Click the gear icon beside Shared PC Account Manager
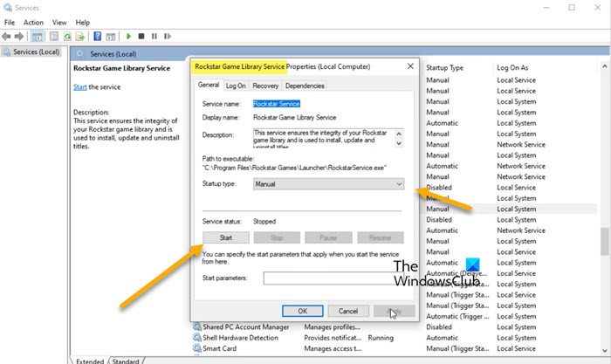Screen dimensions: 611x364 click(x=196, y=326)
